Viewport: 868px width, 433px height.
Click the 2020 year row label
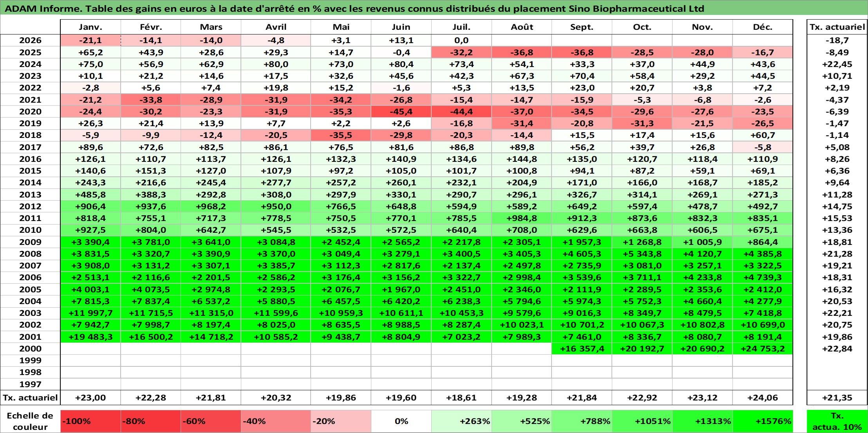click(x=30, y=112)
